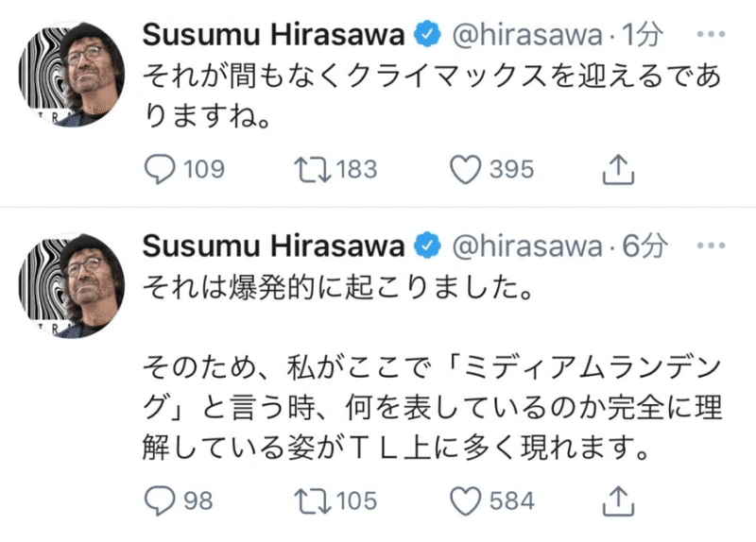Open @hirasawa handle on first tweet
This screenshot has height=542, width=756.
529,36
